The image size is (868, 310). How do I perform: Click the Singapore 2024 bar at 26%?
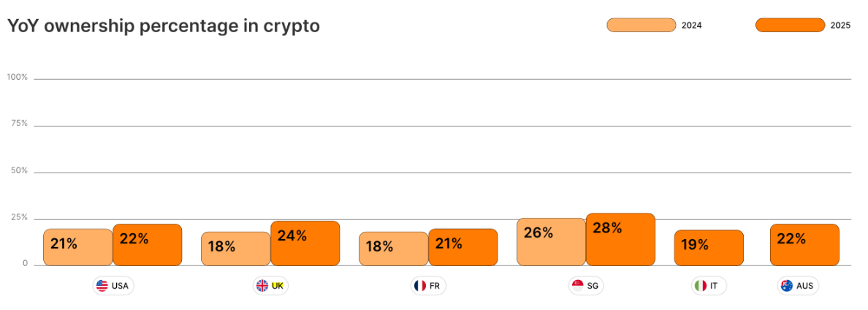click(x=552, y=242)
